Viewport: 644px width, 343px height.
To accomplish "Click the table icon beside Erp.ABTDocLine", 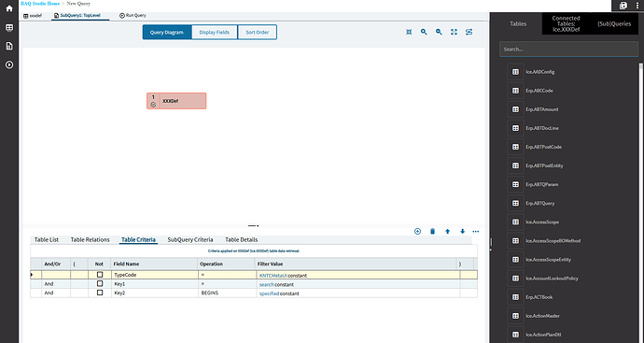I will pyautogui.click(x=515, y=128).
